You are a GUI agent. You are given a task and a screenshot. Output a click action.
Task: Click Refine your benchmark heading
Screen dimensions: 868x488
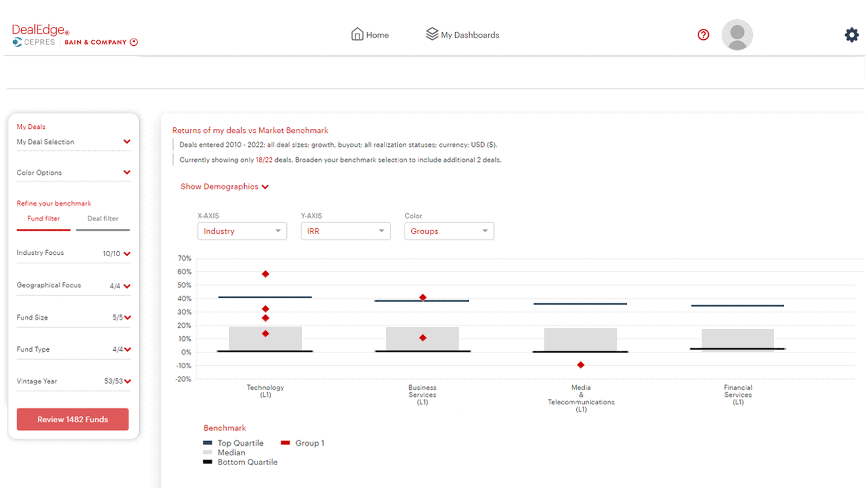click(54, 204)
